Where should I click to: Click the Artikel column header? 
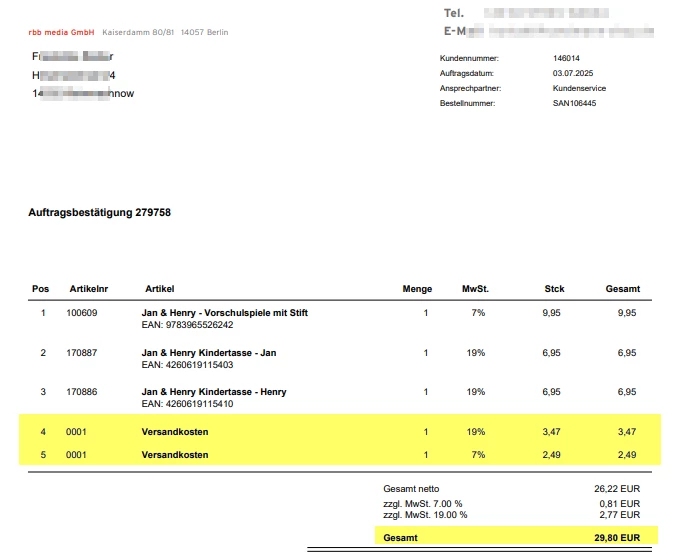160,289
